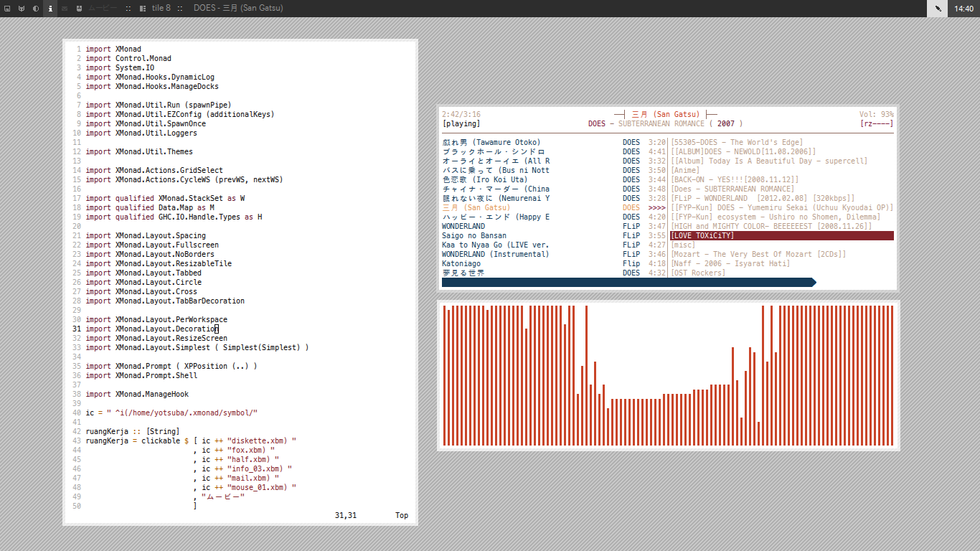Place cursor on editor line "import XMonad.Layout.Decoration"
The width and height of the screenshot is (980, 551).
tap(151, 329)
